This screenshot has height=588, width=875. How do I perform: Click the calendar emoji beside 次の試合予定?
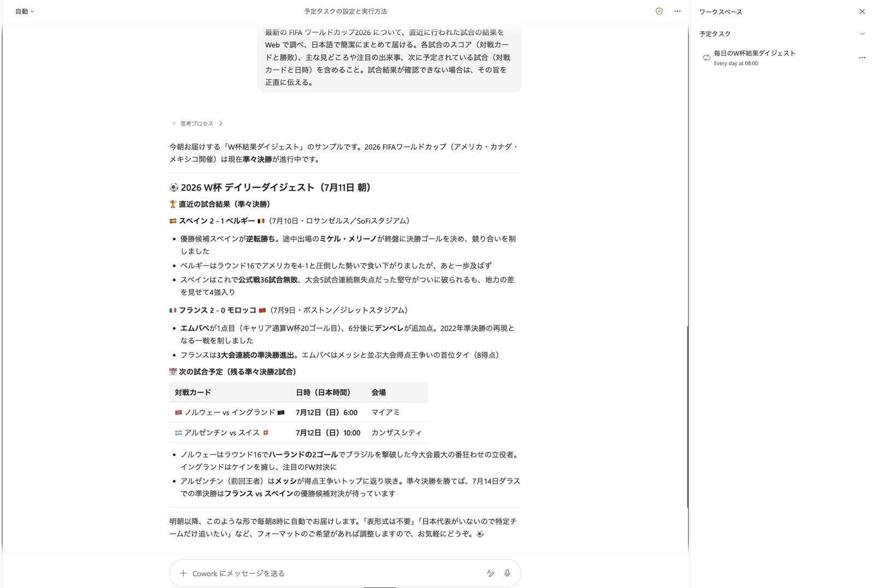[173, 372]
